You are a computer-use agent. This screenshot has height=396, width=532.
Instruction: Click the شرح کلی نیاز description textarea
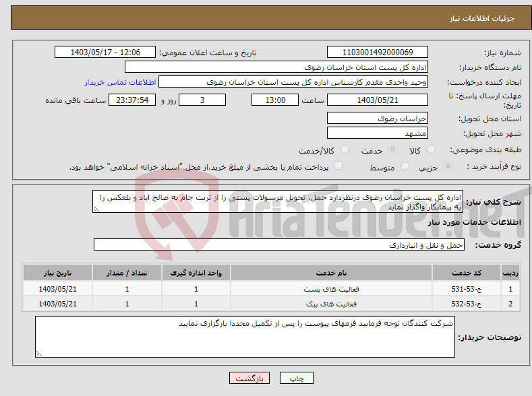point(278,201)
